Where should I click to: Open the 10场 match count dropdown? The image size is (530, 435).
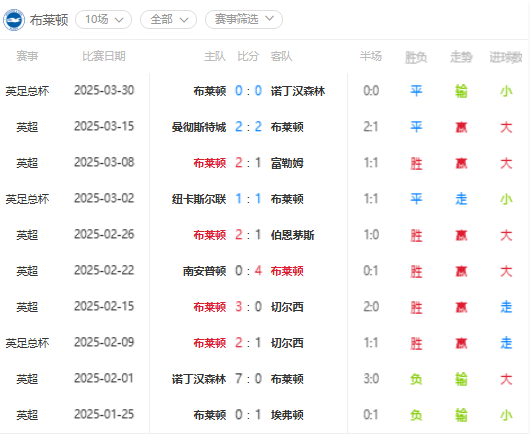point(104,20)
